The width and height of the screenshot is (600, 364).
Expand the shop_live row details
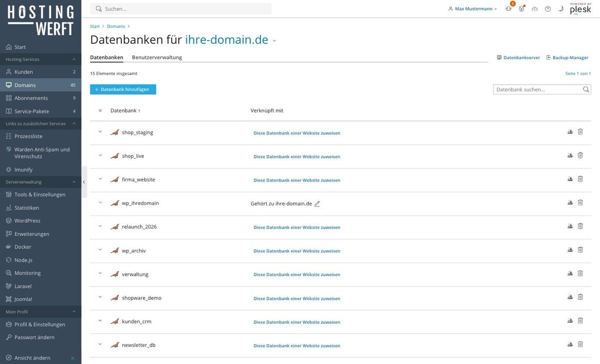point(100,155)
